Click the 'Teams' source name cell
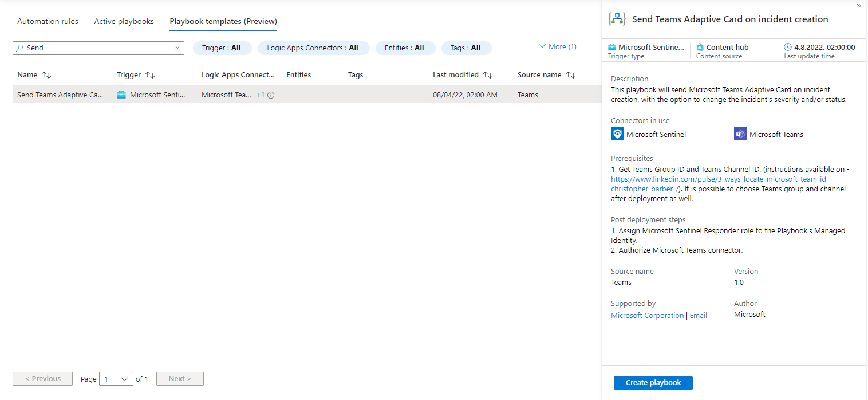The width and height of the screenshot is (868, 400). click(528, 95)
